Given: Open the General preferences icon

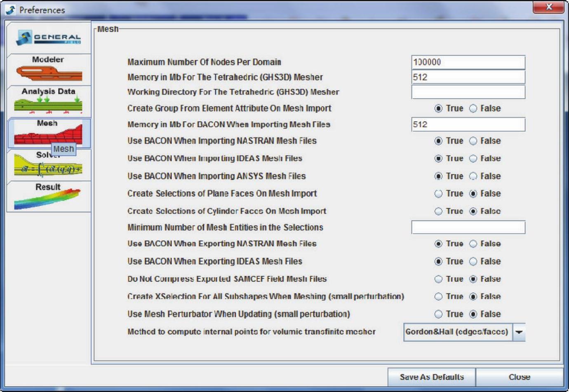Looking at the screenshot, I should [49, 38].
